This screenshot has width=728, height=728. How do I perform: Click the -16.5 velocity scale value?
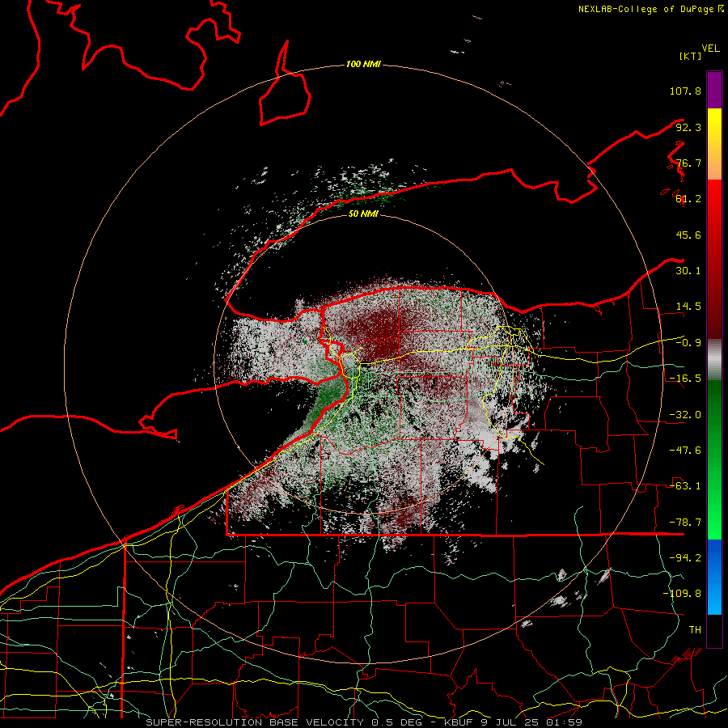click(x=685, y=379)
